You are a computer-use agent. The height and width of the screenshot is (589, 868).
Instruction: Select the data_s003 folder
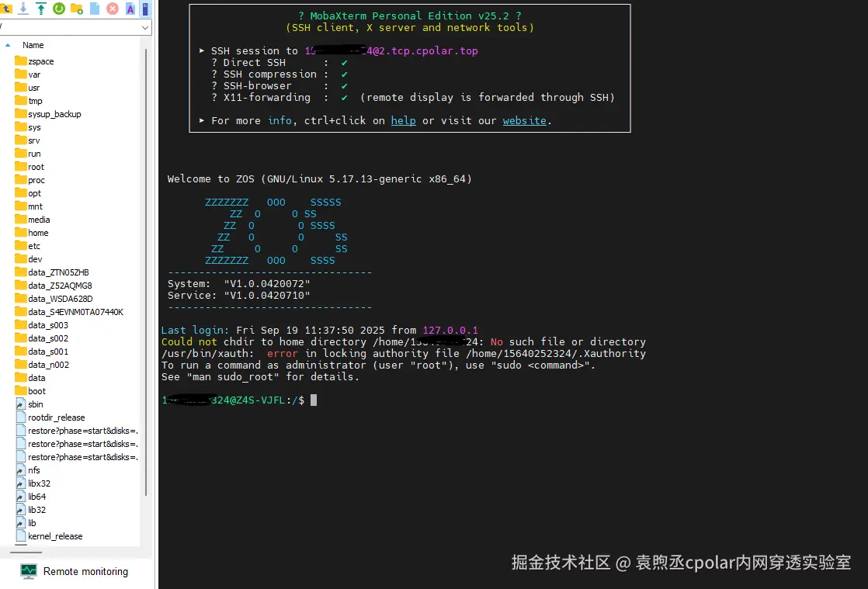tap(48, 325)
